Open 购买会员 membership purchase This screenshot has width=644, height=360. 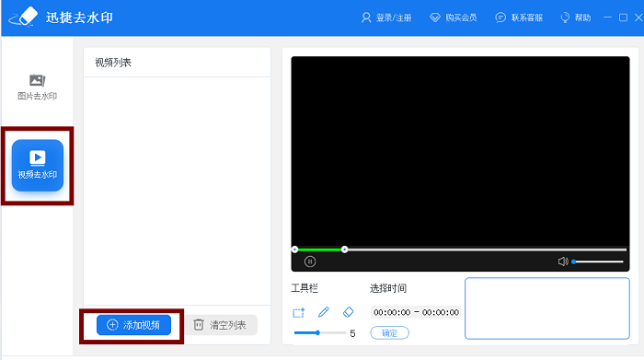pyautogui.click(x=453, y=17)
